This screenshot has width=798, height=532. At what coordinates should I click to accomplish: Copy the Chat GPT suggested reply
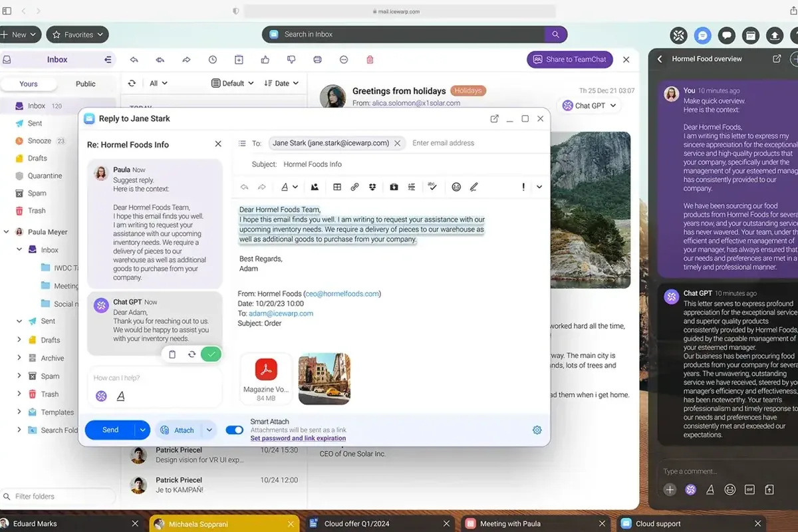[172, 354]
